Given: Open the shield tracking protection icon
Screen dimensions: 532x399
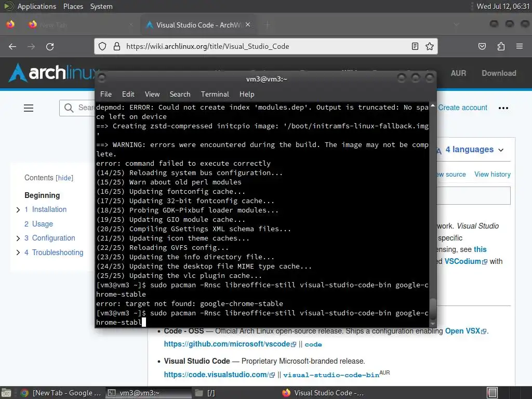Looking at the screenshot, I should tap(102, 46).
